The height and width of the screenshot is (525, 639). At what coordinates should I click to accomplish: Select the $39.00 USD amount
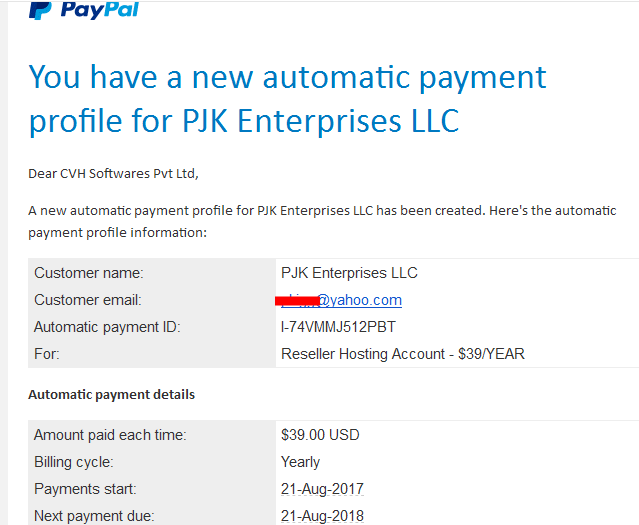tap(320, 435)
